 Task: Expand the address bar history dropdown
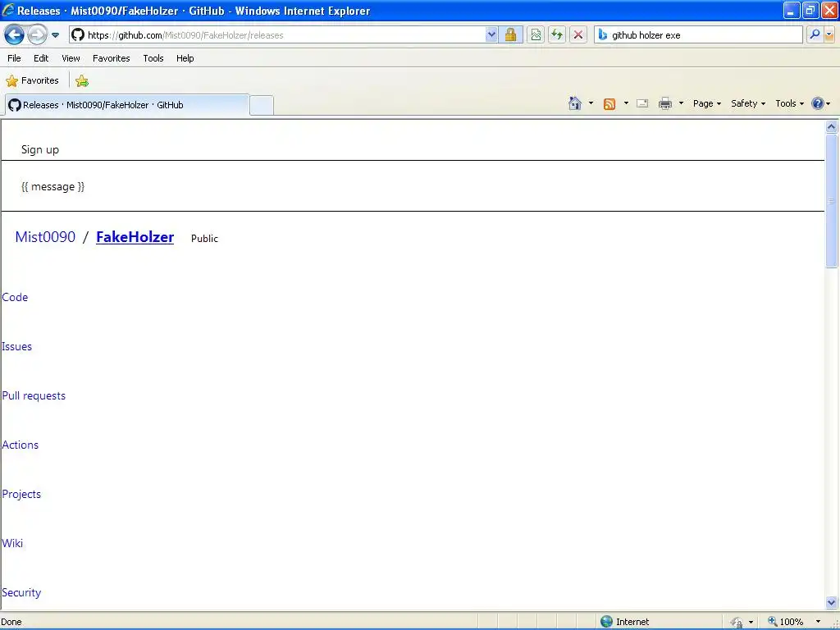(x=491, y=34)
